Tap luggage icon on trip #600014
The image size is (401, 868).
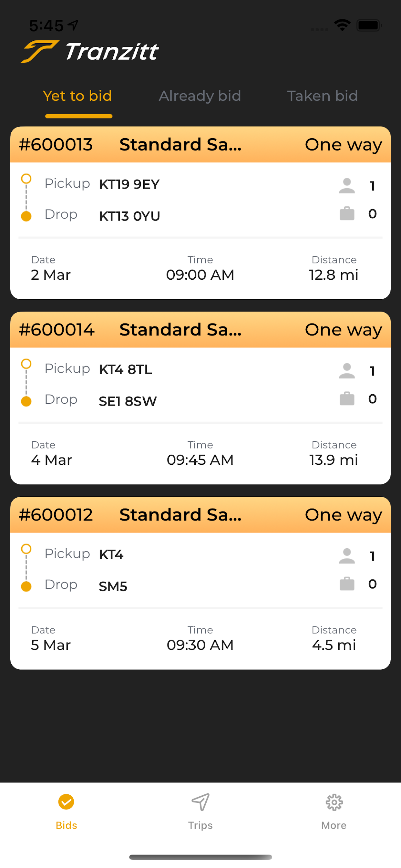click(347, 398)
